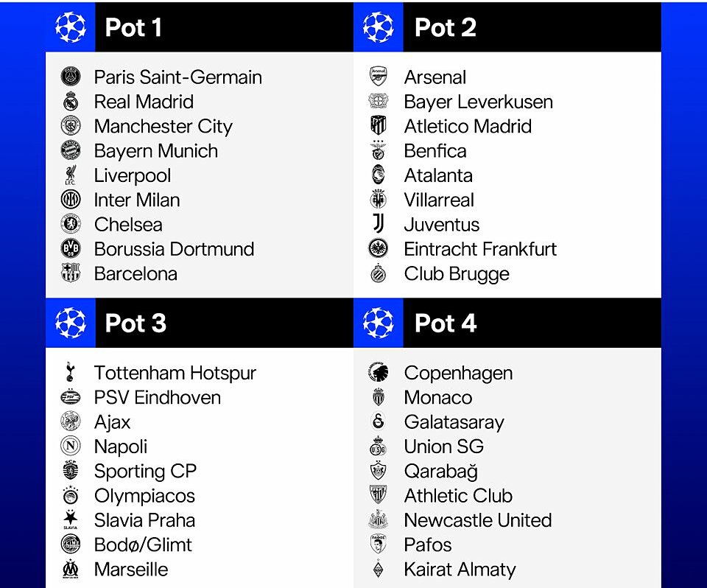Click the Napoli logo icon
Screen dimensions: 707x588
click(71, 446)
